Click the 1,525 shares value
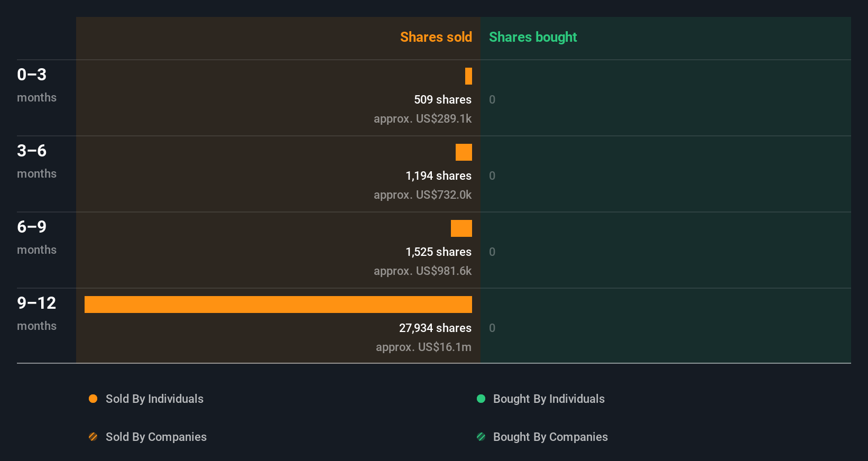This screenshot has height=461, width=868. point(438,252)
